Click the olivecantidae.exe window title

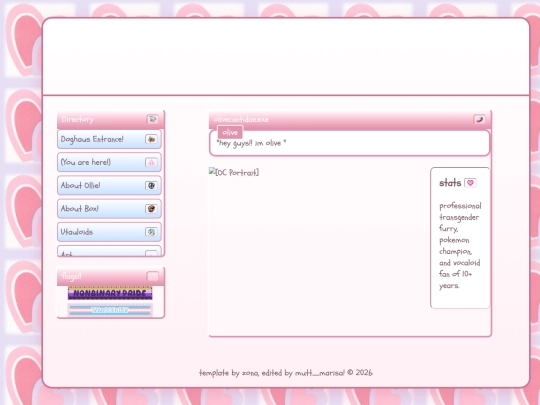(241, 120)
